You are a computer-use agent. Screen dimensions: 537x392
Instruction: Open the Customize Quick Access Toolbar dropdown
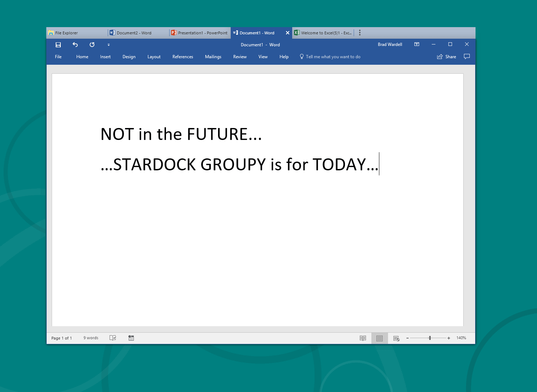pos(108,45)
